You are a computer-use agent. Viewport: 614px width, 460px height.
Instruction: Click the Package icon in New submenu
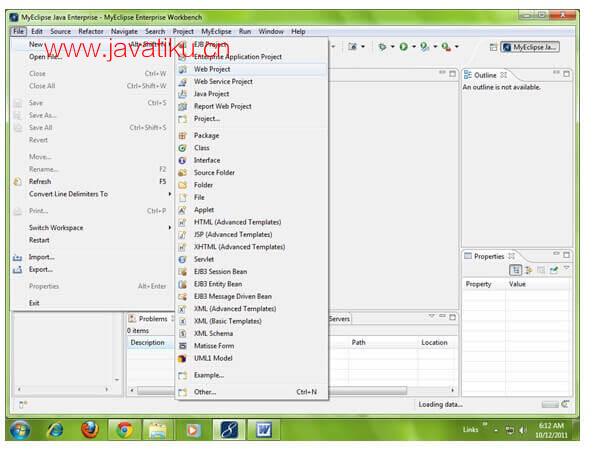[x=182, y=136]
